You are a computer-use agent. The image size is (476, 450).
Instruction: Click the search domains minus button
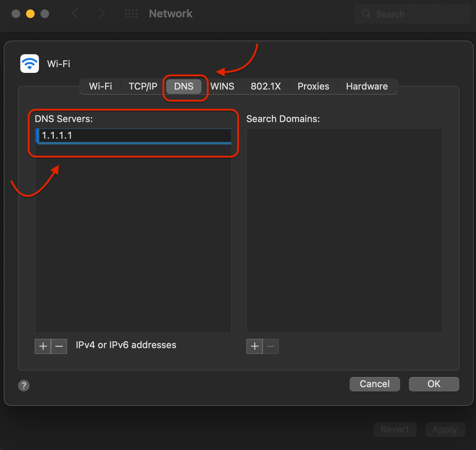click(271, 346)
